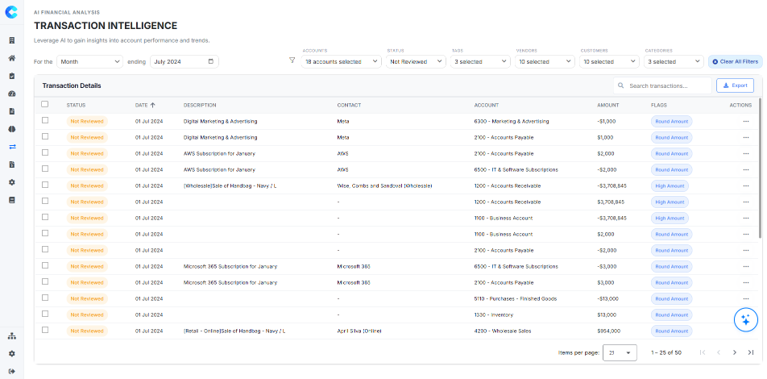The height and width of the screenshot is (379, 767).
Task: Open actions menu for 6500 AWS subscription row
Action: click(x=745, y=170)
